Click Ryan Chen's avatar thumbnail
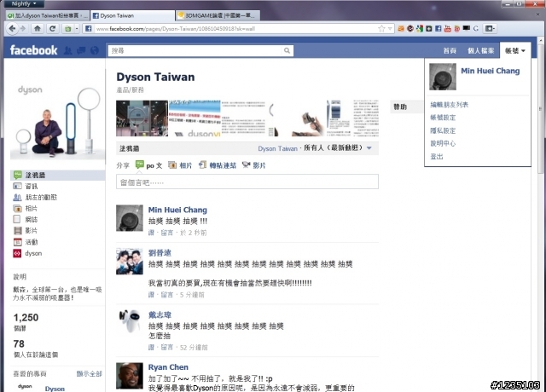 (x=129, y=376)
